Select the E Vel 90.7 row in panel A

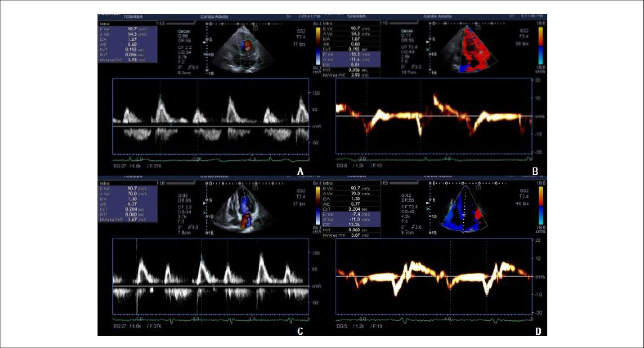[x=128, y=29]
